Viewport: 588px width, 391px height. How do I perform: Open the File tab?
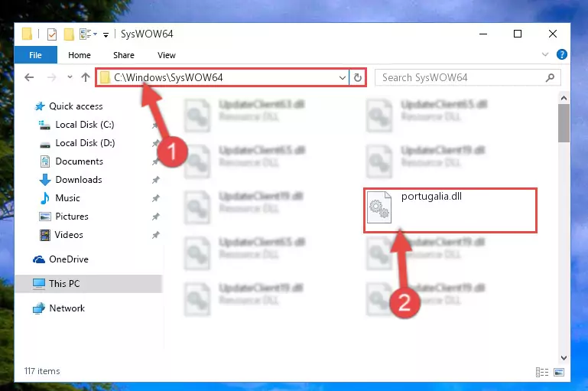pos(36,55)
